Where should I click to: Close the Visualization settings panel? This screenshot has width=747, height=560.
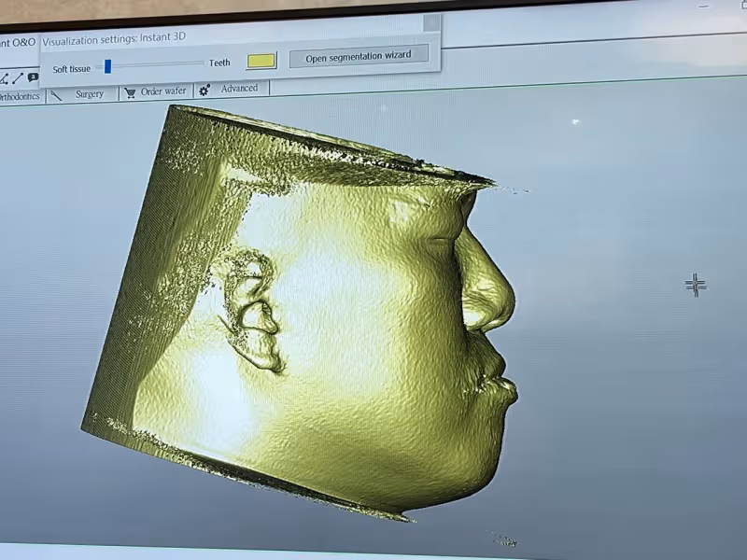[431, 22]
